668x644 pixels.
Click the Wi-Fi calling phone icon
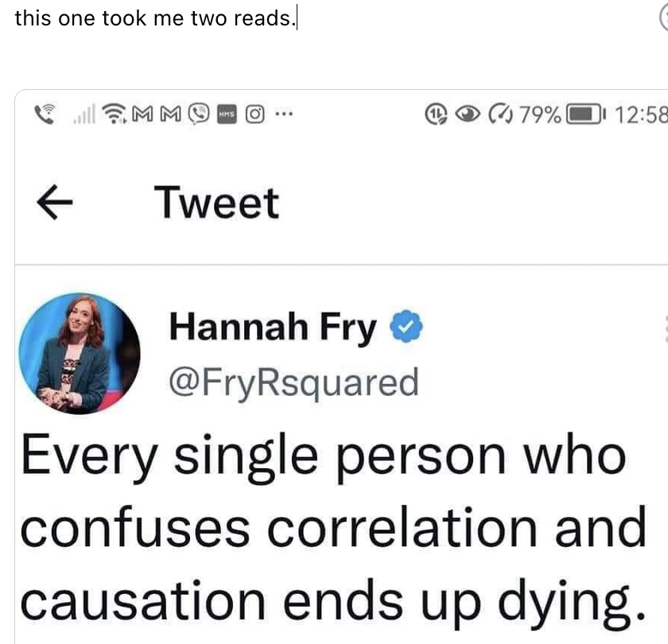45,114
